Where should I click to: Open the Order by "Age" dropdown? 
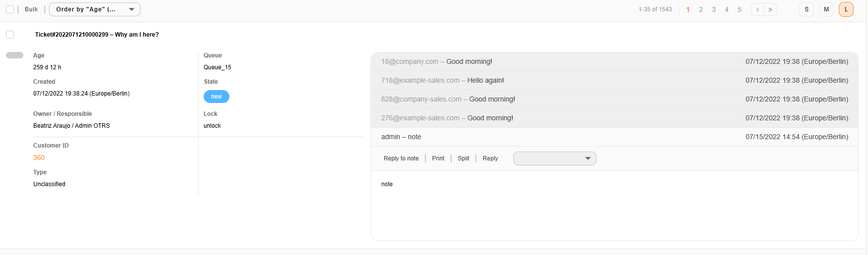95,9
